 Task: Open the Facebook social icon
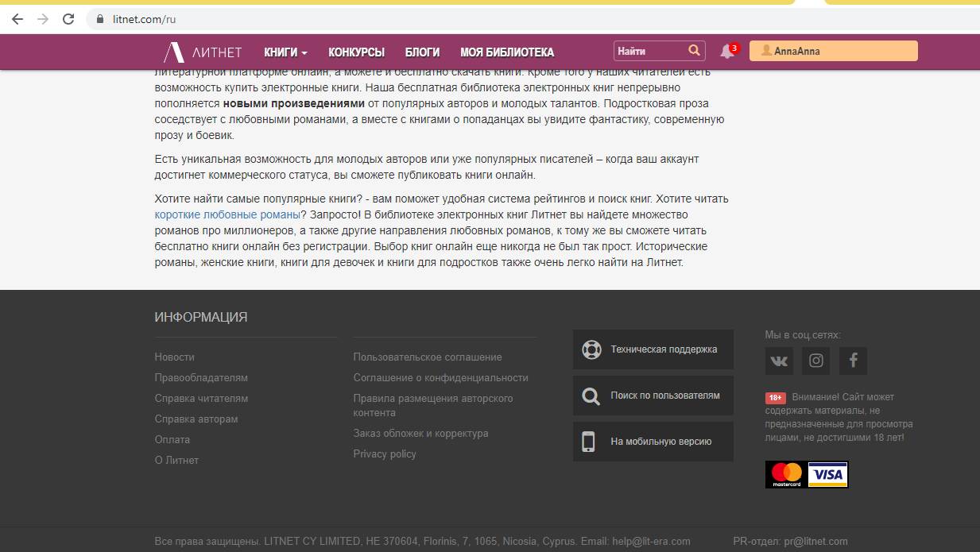(x=853, y=361)
